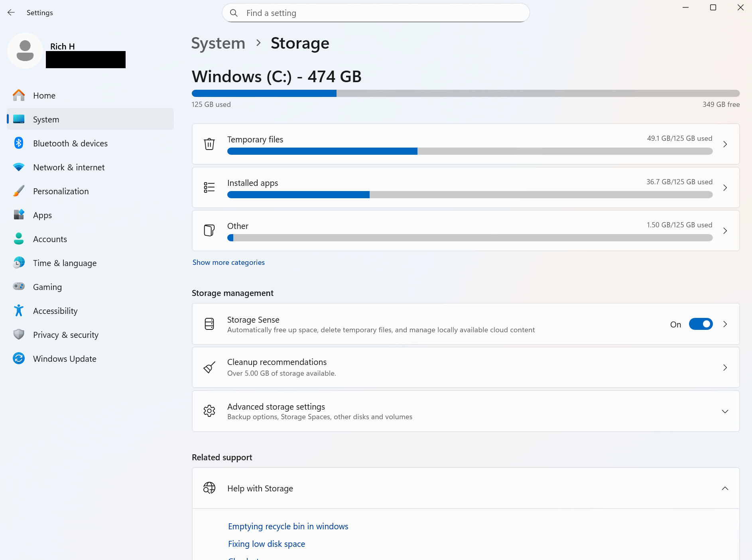
Task: Minimize the Settings window
Action: coord(685,8)
